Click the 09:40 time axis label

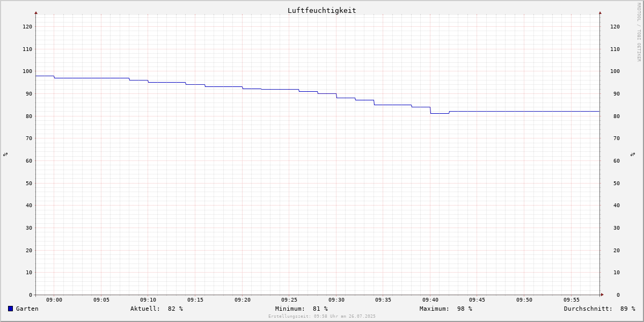[430, 300]
